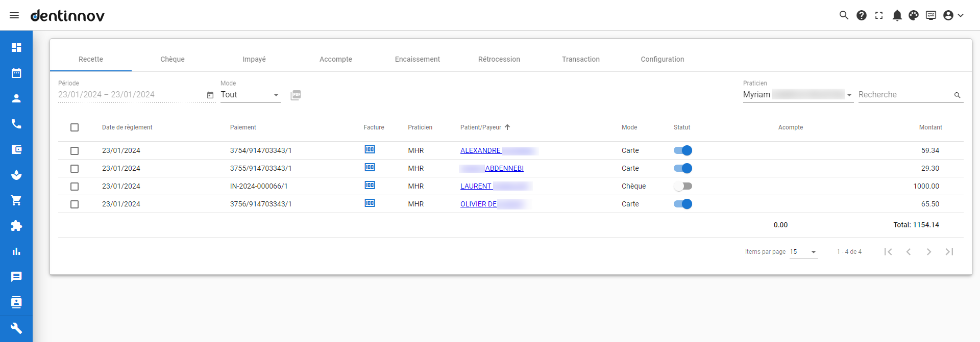Open the chat messages sidebar icon
This screenshot has width=980, height=342.
click(x=16, y=277)
